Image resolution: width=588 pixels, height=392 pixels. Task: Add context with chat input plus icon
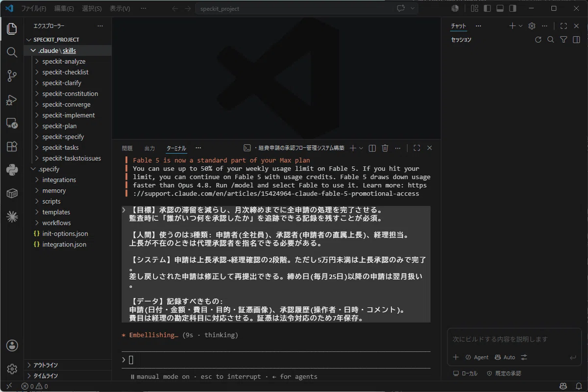click(456, 357)
